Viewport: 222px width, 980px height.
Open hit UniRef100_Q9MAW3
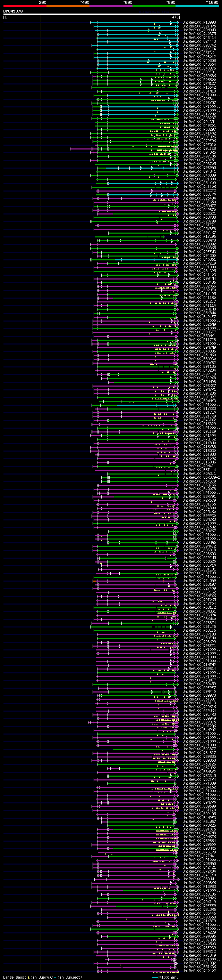[x=199, y=30]
